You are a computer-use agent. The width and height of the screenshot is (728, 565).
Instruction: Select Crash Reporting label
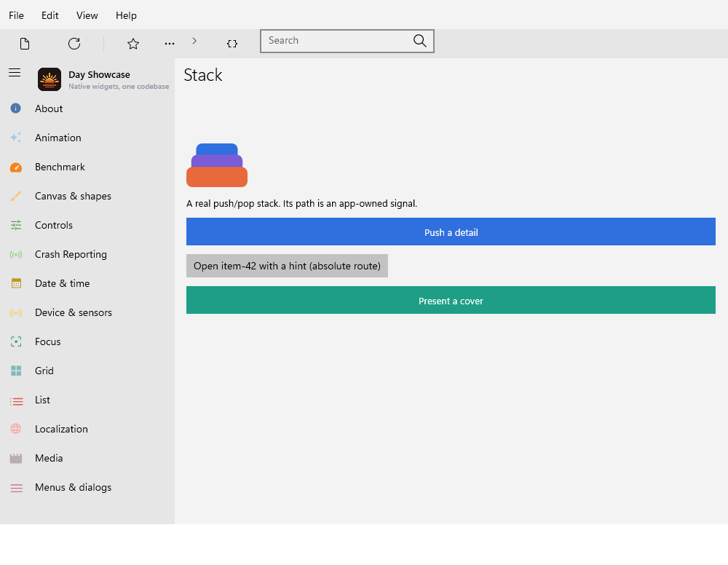pyautogui.click(x=71, y=254)
